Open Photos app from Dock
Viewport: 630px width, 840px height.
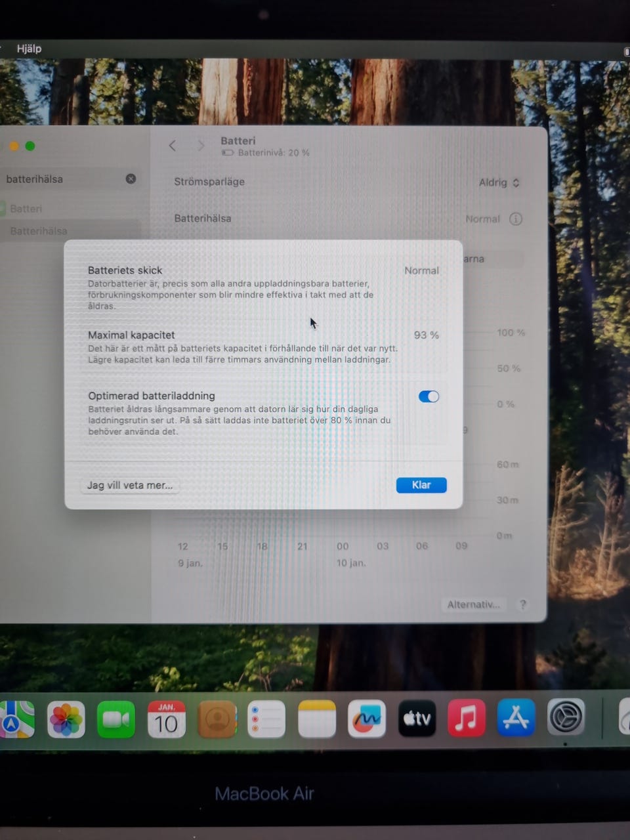[x=66, y=720]
